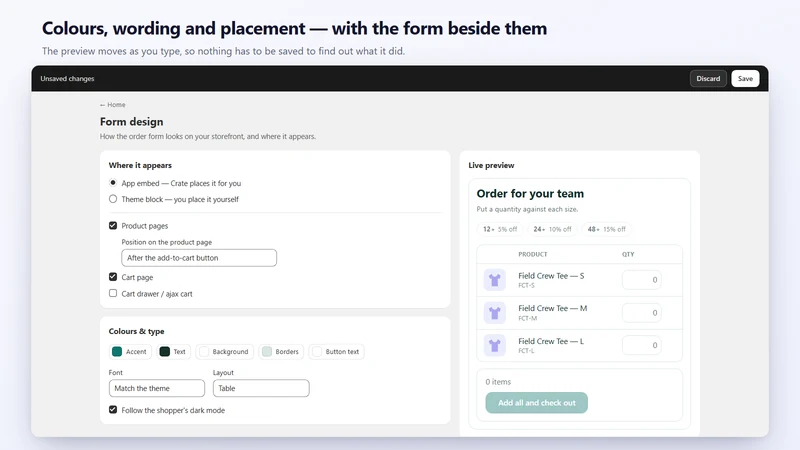
Task: Open the Borders colour swatch
Action: [281, 352]
